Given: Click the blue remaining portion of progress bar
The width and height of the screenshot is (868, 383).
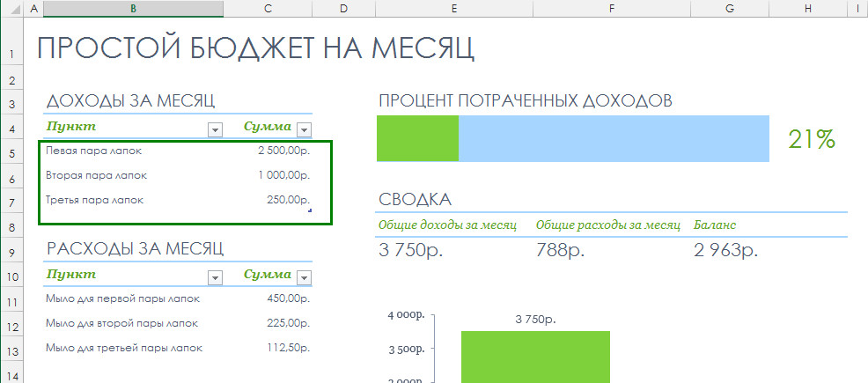Looking at the screenshot, I should (x=614, y=138).
